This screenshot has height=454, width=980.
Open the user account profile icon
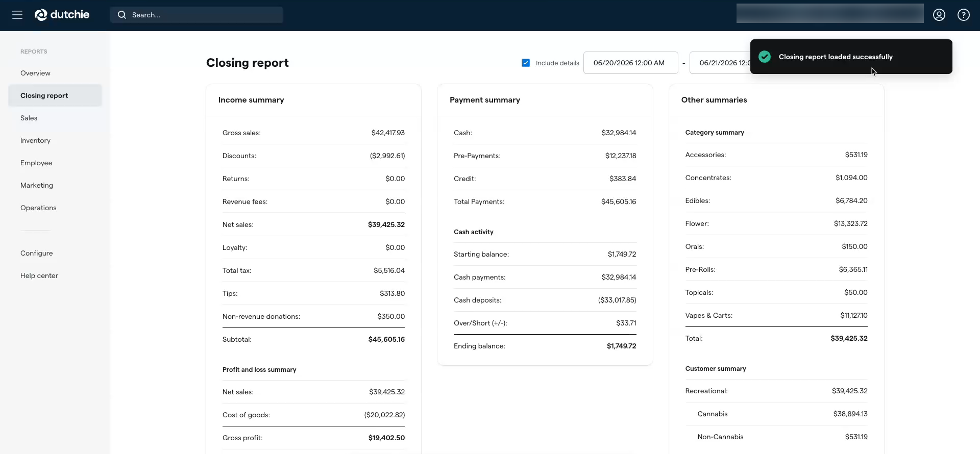939,15
